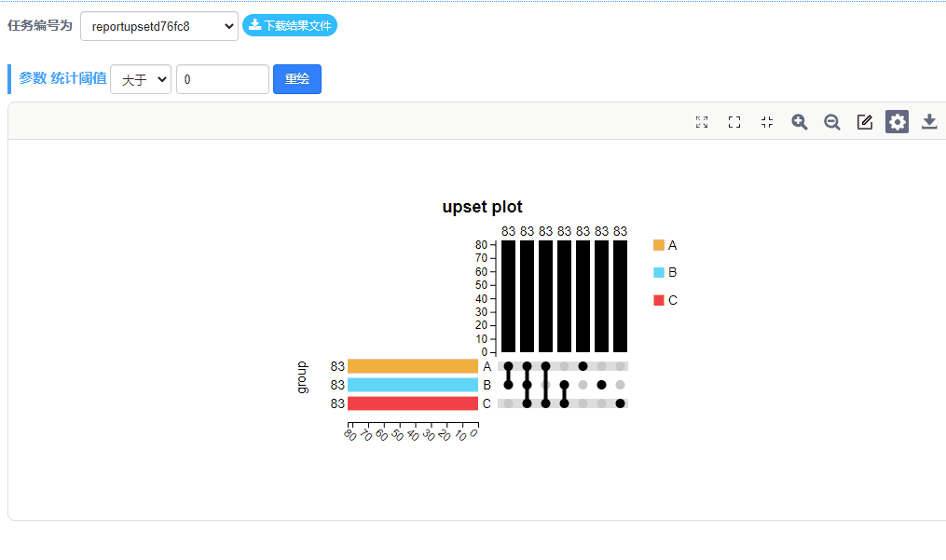Click the expand-to-fit arrows icon
946x560 pixels.
coord(702,122)
